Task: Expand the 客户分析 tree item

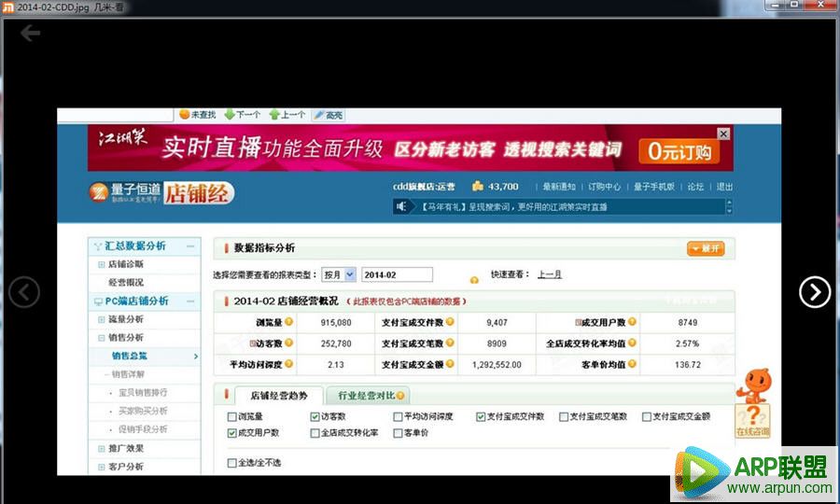Action: point(101,467)
